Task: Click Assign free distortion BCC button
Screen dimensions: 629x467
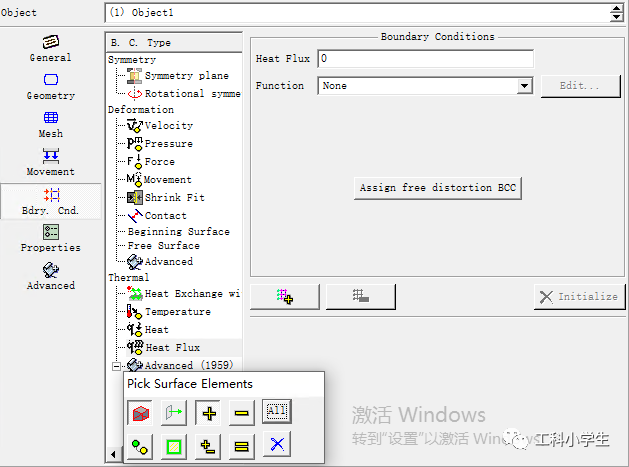Action: [x=438, y=188]
